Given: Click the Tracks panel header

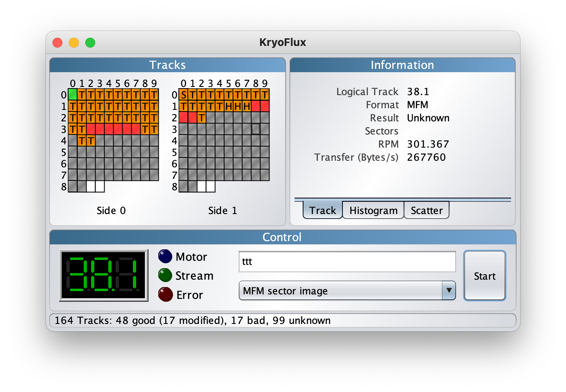Looking at the screenshot, I should point(167,65).
